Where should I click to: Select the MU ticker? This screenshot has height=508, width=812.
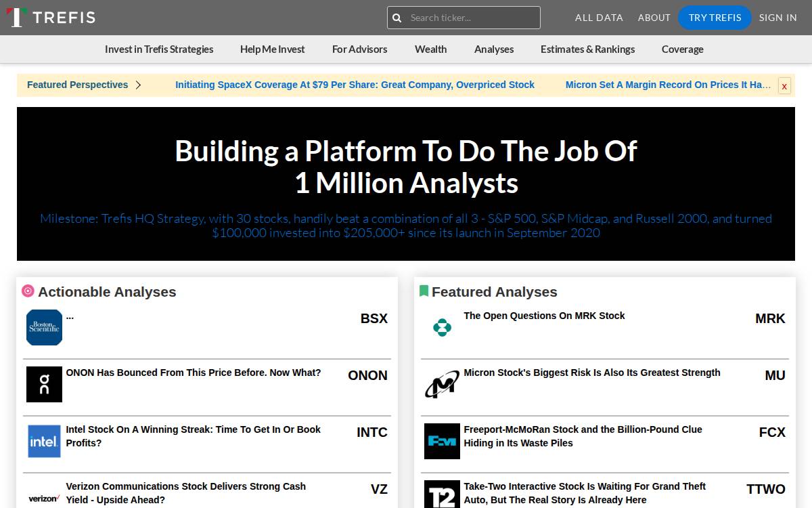point(775,375)
